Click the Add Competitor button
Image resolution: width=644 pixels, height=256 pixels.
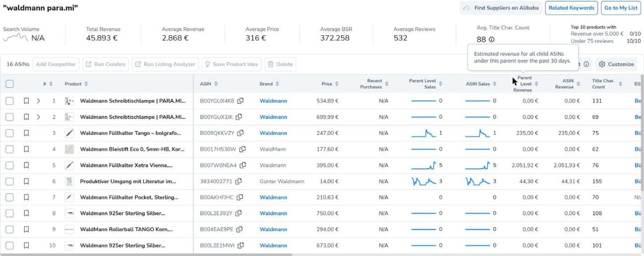(x=56, y=64)
